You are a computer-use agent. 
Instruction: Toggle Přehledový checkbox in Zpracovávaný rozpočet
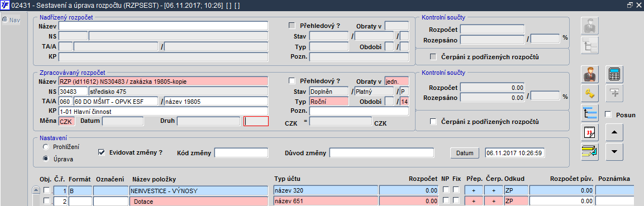point(292,81)
